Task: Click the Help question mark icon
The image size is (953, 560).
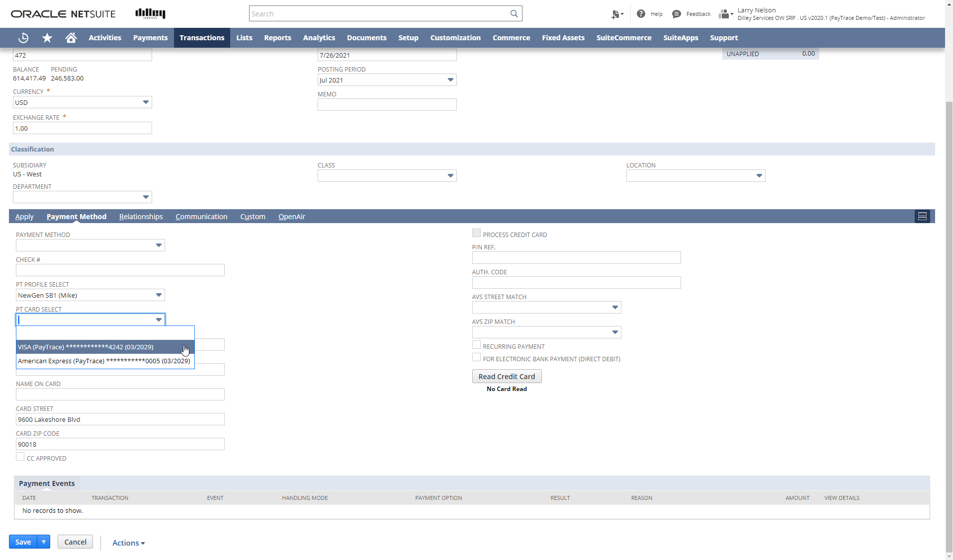Action: (x=641, y=14)
